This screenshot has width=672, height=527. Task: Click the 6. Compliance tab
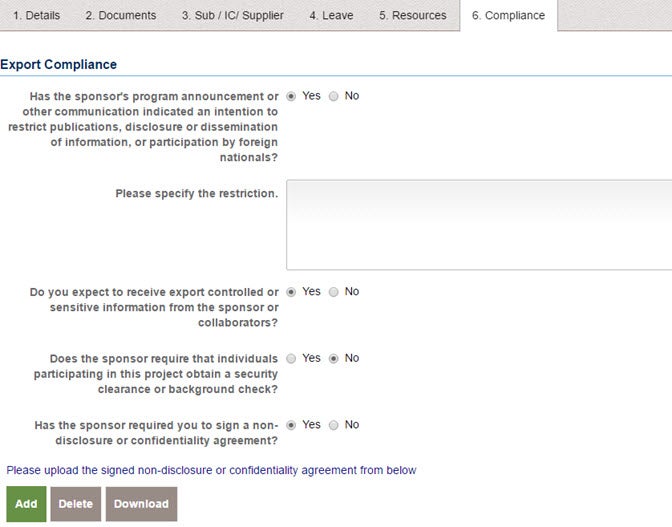tap(508, 15)
